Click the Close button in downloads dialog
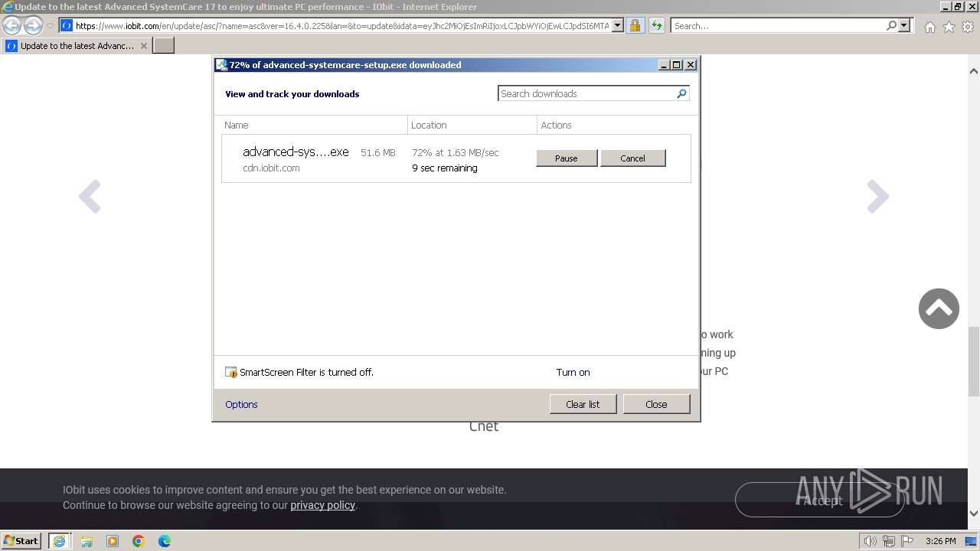Screen dimensions: 980x551 656,404
